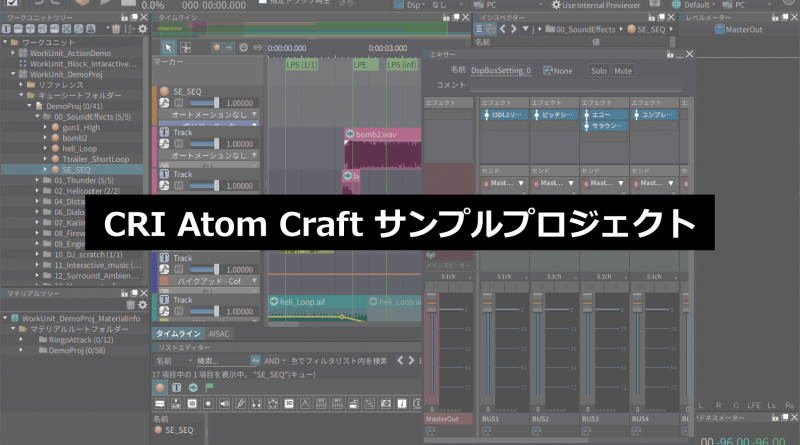Image resolution: width=800 pixels, height=445 pixels.
Task: Click the clock icon in timeline toolbar
Action: (x=243, y=47)
